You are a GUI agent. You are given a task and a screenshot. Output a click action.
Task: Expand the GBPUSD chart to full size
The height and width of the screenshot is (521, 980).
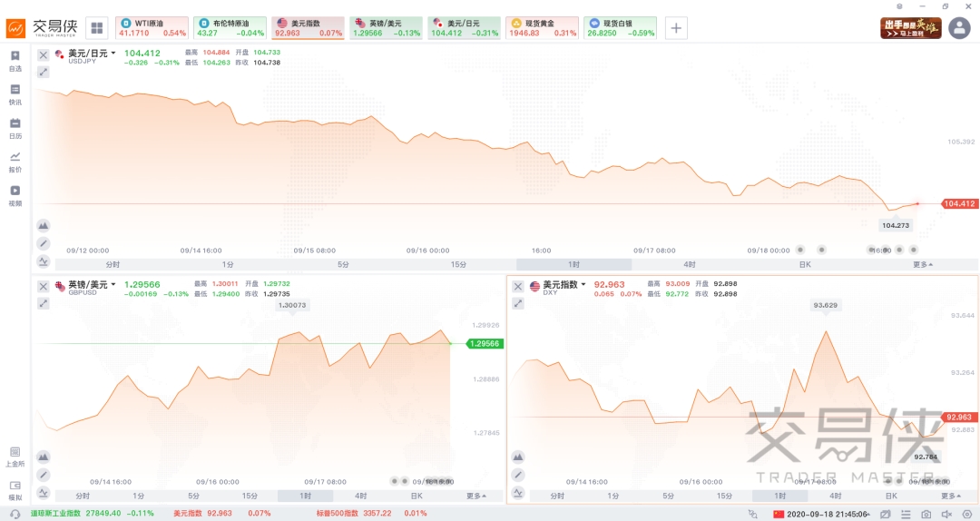43,303
